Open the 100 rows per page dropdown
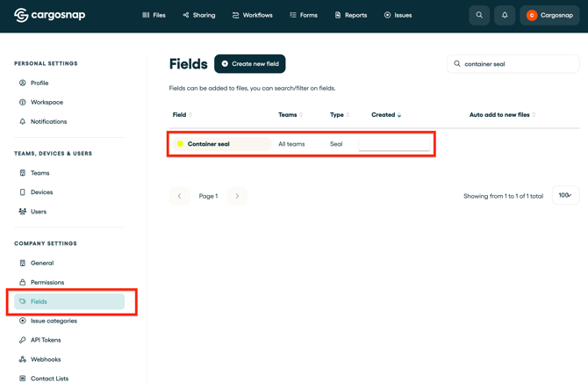This screenshot has height=390, width=588. click(565, 195)
